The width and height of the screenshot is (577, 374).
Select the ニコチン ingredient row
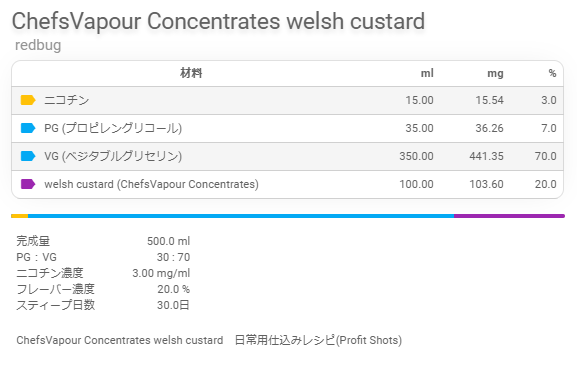pos(287,100)
